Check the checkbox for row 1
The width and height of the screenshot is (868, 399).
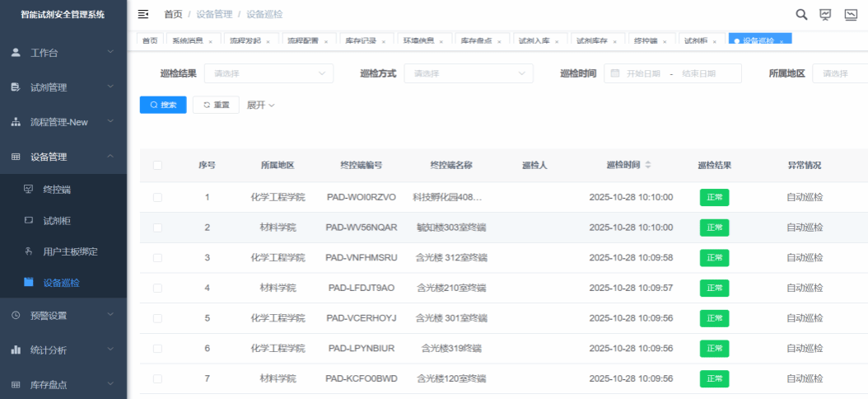point(157,197)
